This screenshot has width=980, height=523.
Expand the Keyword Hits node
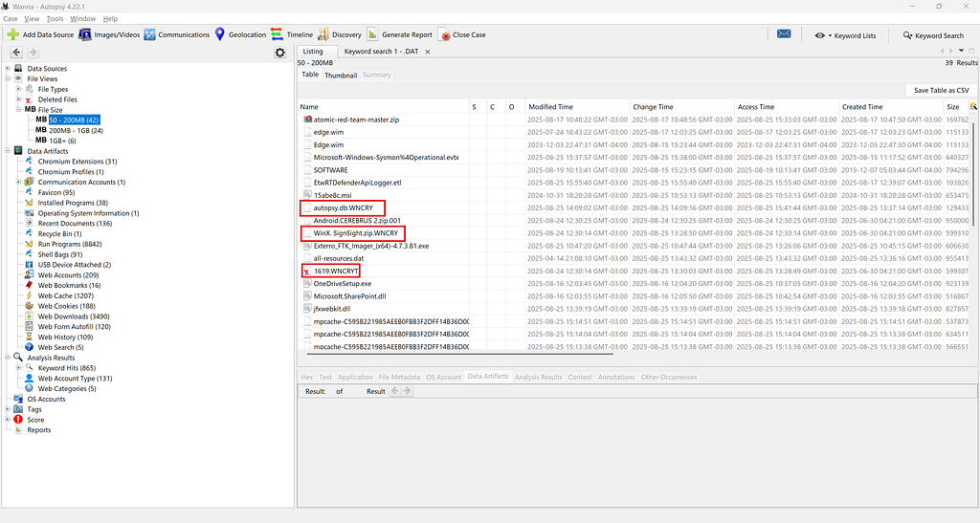click(18, 368)
